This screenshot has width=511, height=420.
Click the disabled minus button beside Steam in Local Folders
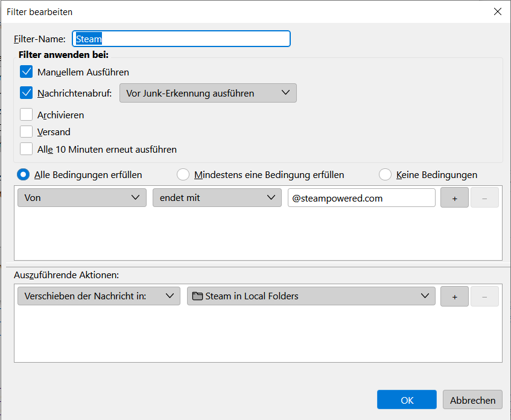(x=484, y=296)
